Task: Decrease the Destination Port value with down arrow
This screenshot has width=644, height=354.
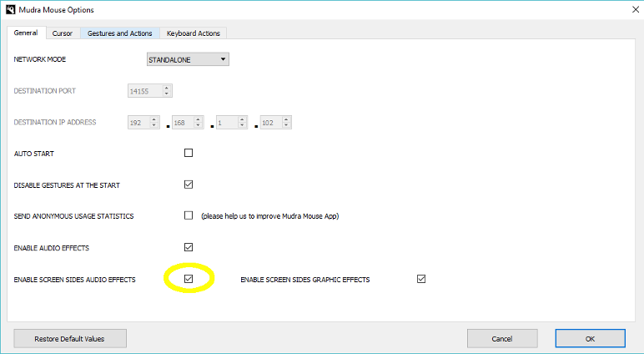Action: tap(166, 94)
